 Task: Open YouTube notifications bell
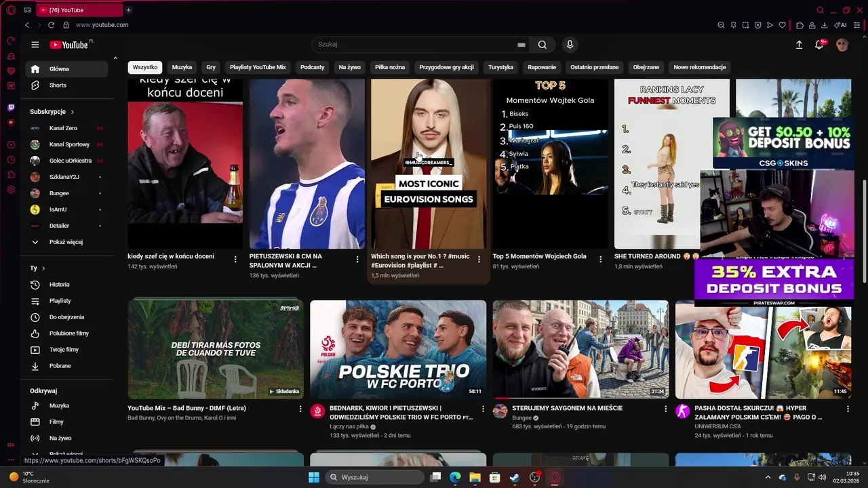pos(819,45)
